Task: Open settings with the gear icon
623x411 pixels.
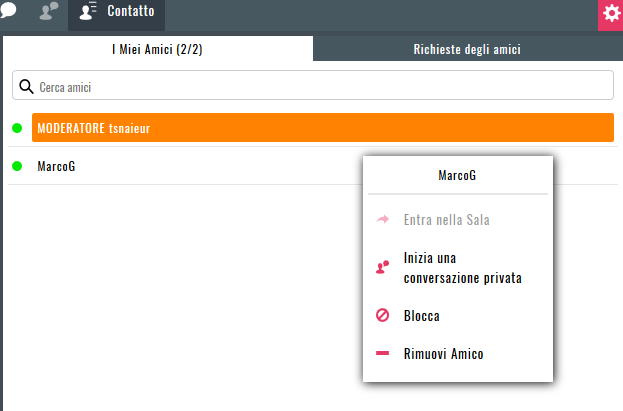Action: (x=611, y=14)
